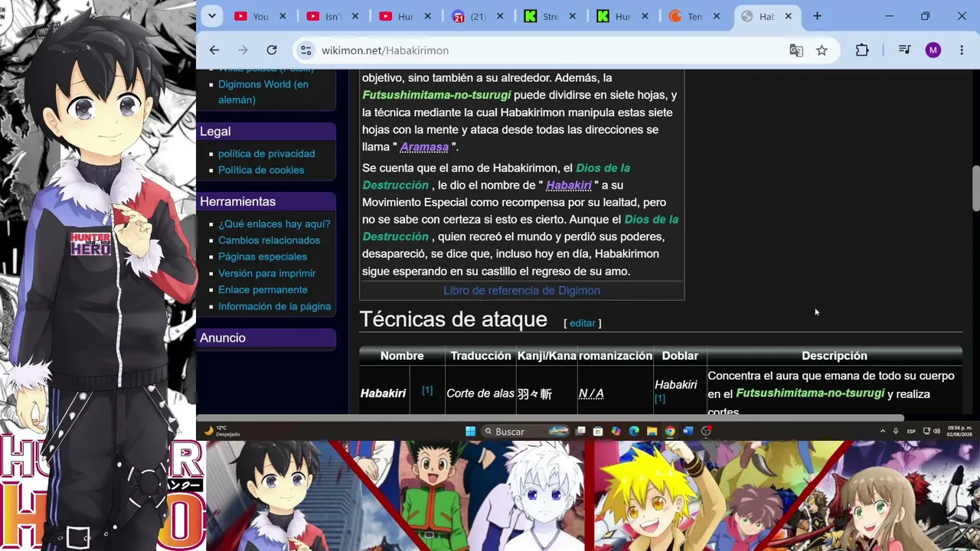Bookmark this page with the star icon
980x551 pixels.
pyautogui.click(x=822, y=51)
